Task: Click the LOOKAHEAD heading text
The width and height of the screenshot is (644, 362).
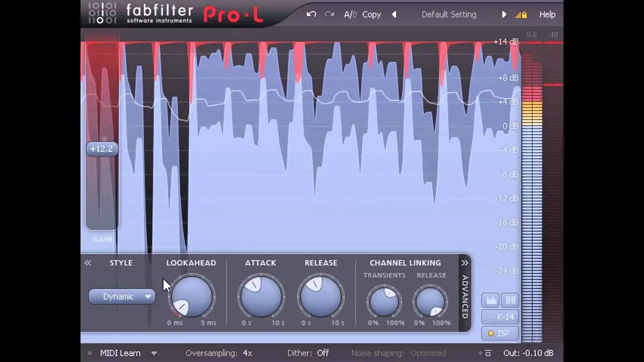Action: pos(191,263)
